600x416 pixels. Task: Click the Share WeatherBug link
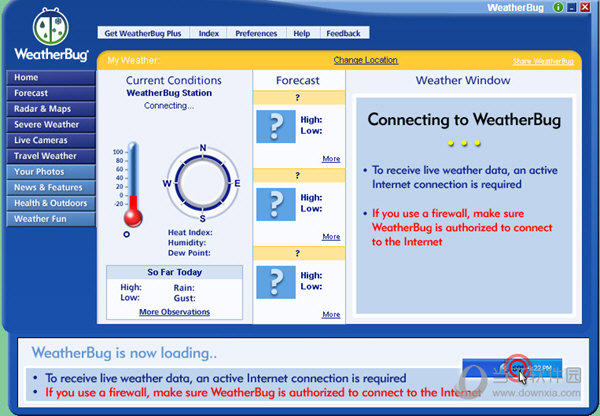coord(543,61)
